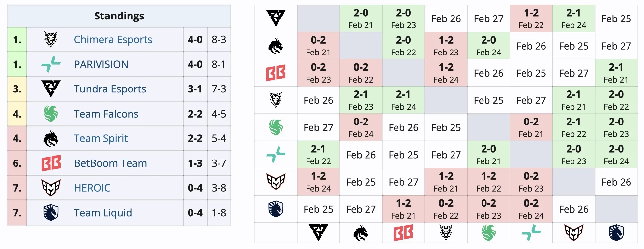Viewport: 644px width, 249px height.
Task: Click the Team Falcons logo in standings
Action: tap(51, 114)
